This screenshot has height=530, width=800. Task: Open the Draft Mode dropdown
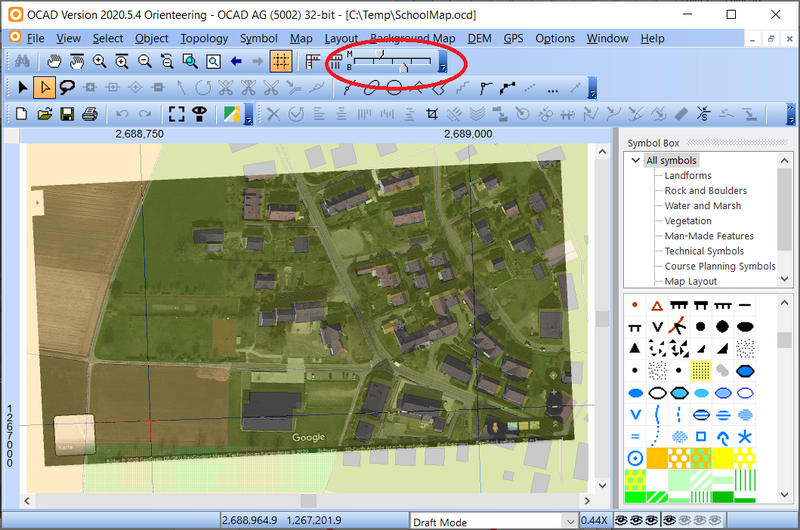click(570, 521)
